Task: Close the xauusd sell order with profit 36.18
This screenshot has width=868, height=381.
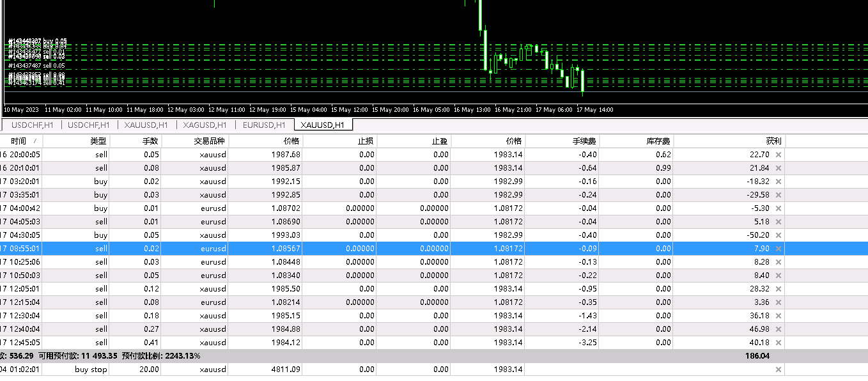Action: coord(778,316)
